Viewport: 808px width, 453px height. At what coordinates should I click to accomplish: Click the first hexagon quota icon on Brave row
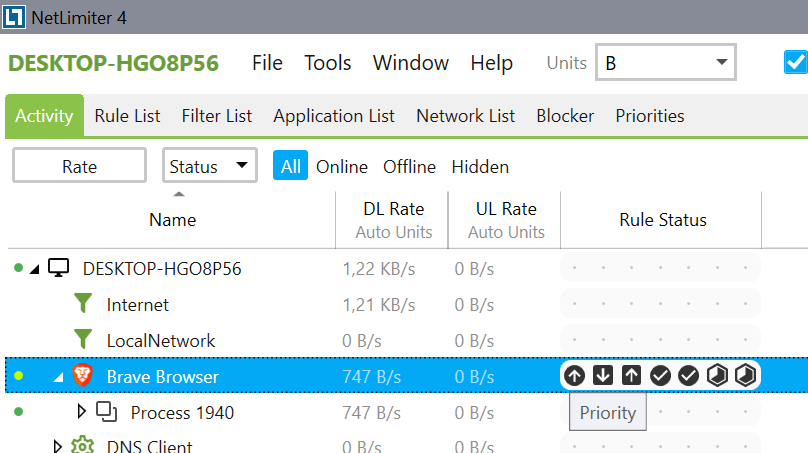coord(717,376)
